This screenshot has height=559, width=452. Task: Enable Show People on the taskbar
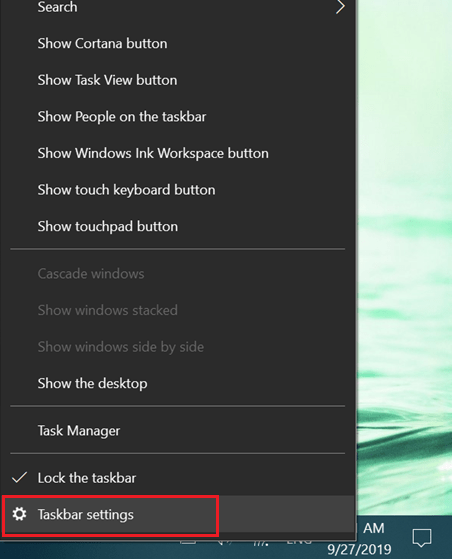click(122, 117)
